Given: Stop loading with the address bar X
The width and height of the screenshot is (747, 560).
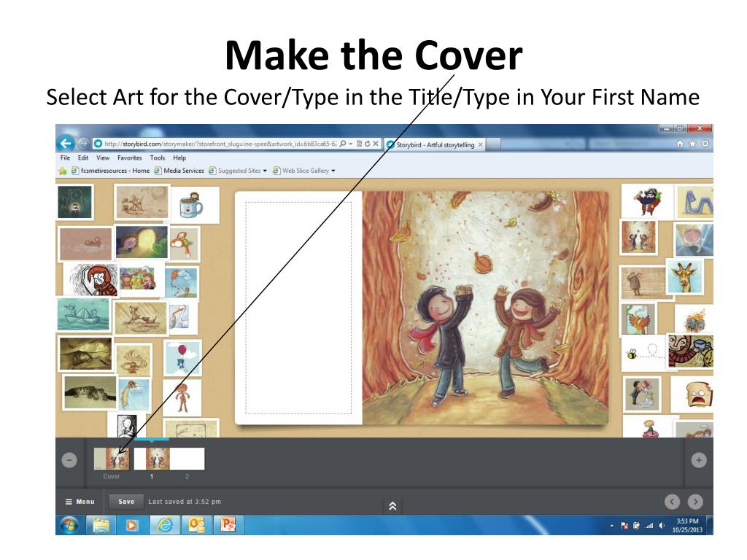Looking at the screenshot, I should (376, 144).
